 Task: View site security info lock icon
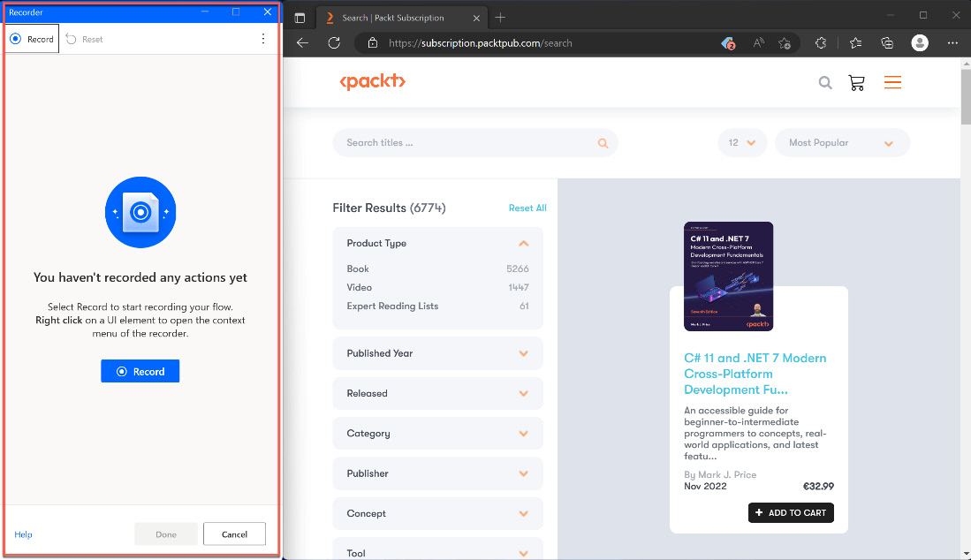coord(372,42)
